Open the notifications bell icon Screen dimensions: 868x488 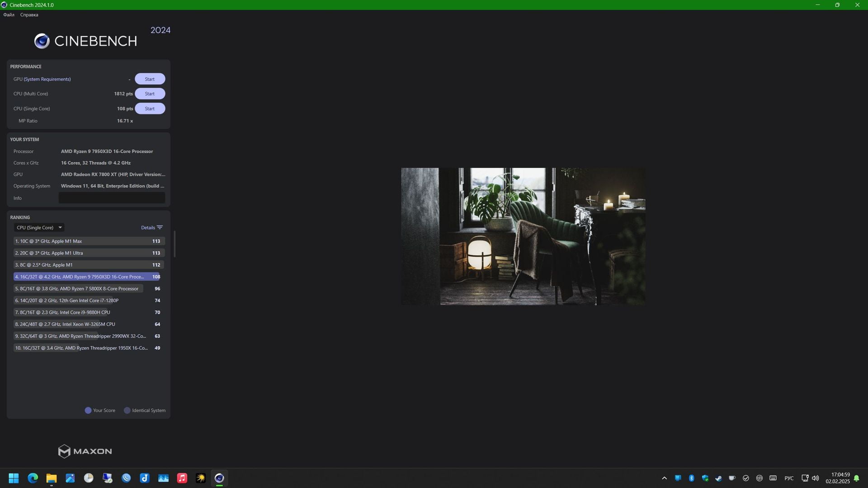(856, 478)
